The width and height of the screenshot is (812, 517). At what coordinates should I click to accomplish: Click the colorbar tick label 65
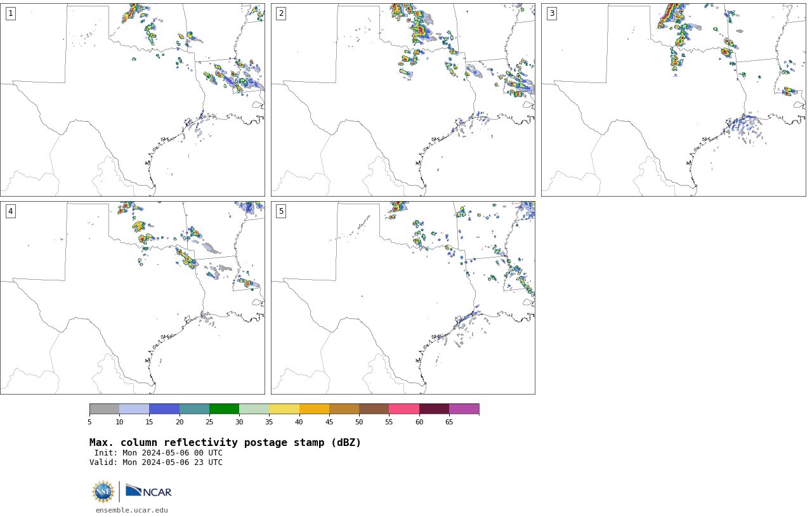449,422
